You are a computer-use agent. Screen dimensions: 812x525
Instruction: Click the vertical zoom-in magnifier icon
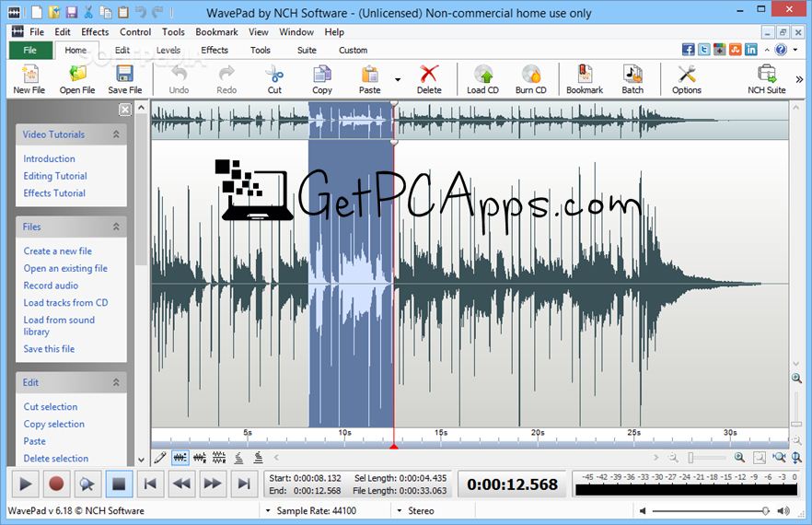[796, 379]
